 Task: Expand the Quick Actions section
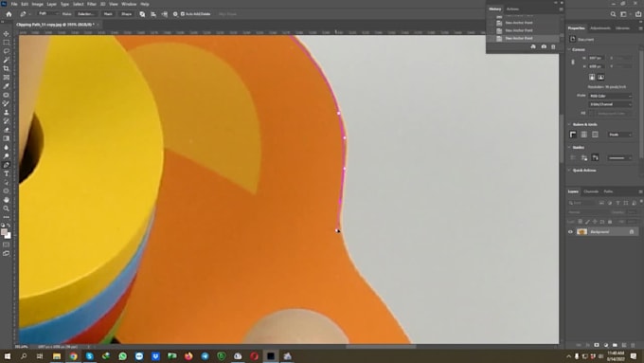coord(569,171)
